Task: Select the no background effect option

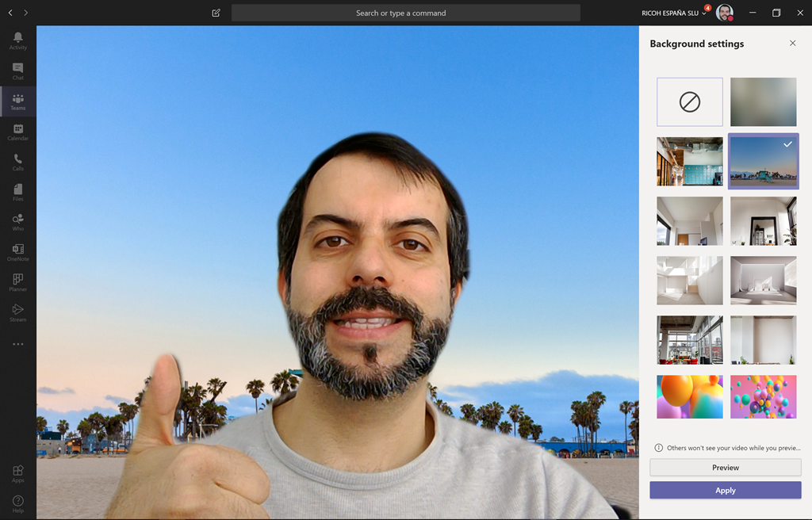Action: pos(690,102)
